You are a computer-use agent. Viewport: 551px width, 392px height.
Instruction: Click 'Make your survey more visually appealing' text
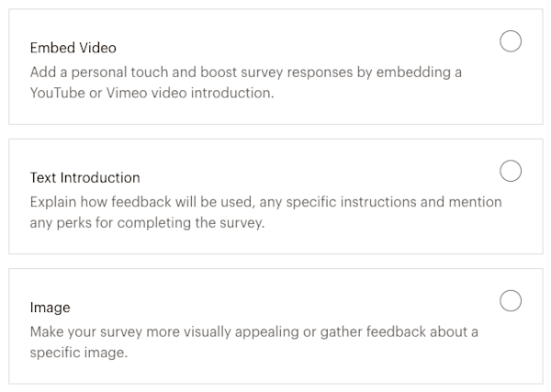pyautogui.click(x=253, y=330)
